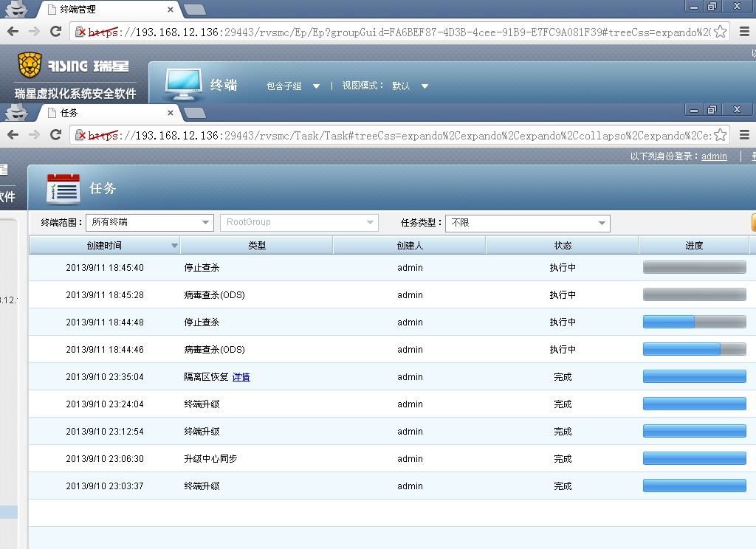The width and height of the screenshot is (756, 549).
Task: Restore down the 任务 browser window
Action: pyautogui.click(x=712, y=110)
